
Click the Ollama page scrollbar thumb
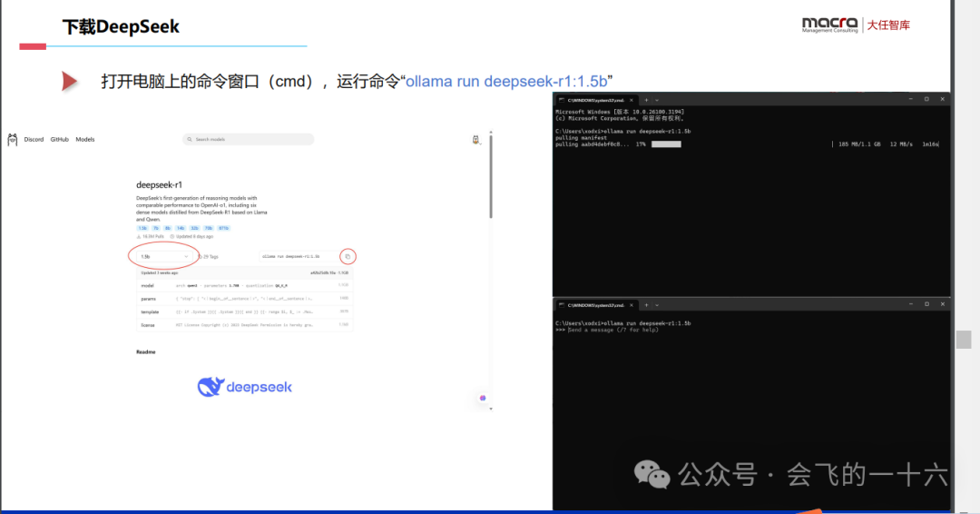[491, 177]
